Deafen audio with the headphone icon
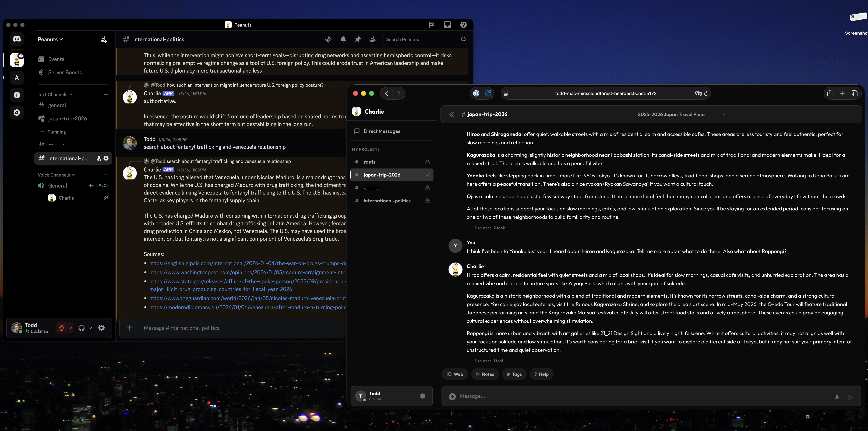Image resolution: width=868 pixels, height=431 pixels. (x=82, y=328)
